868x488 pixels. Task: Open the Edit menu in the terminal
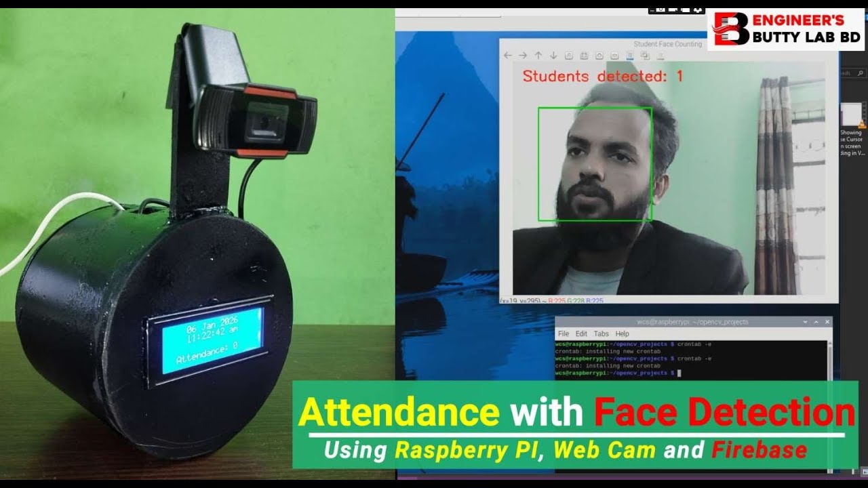(581, 333)
